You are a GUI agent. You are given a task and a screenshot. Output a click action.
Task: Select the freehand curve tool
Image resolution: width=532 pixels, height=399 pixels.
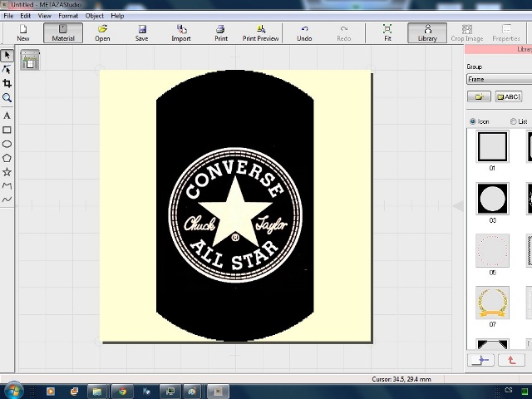7,199
